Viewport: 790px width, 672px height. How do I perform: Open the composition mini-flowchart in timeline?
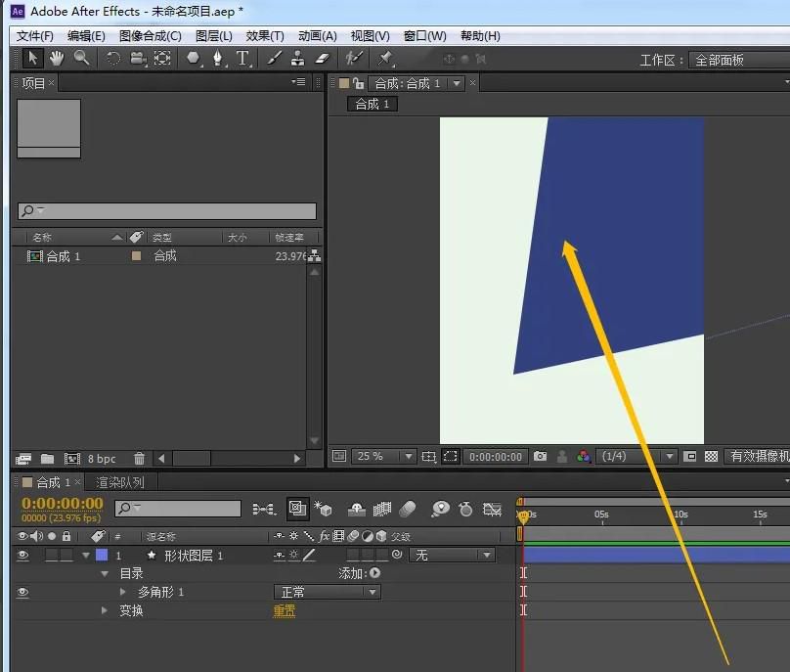coord(264,510)
